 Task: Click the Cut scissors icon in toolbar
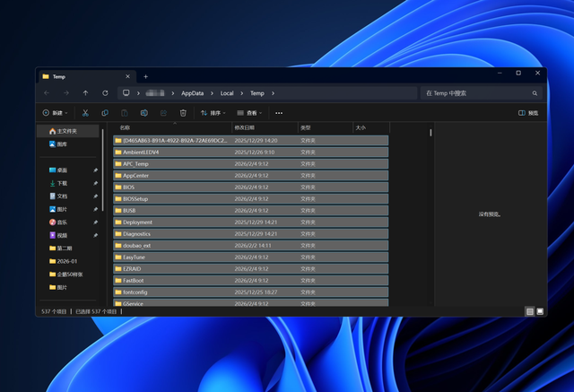[x=85, y=113]
